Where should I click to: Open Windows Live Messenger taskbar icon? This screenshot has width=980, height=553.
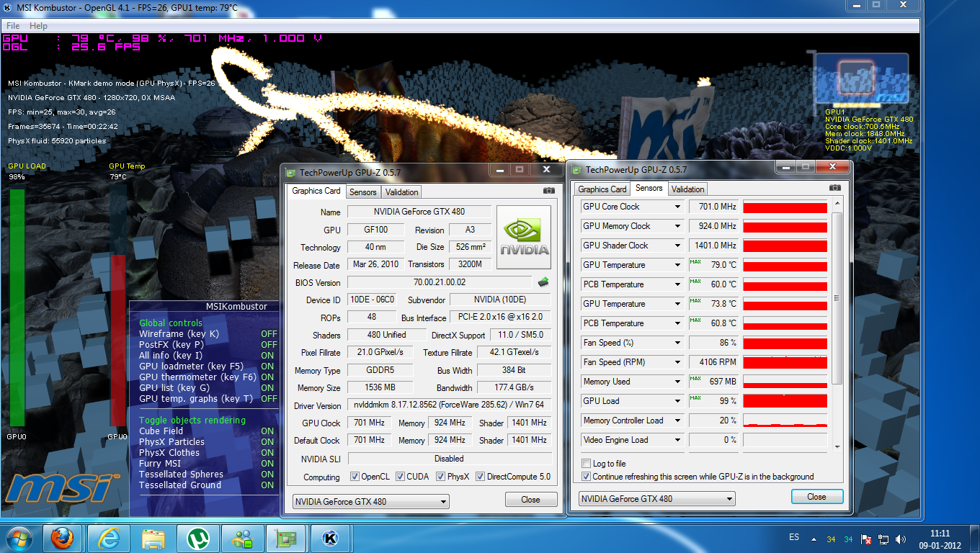[241, 537]
